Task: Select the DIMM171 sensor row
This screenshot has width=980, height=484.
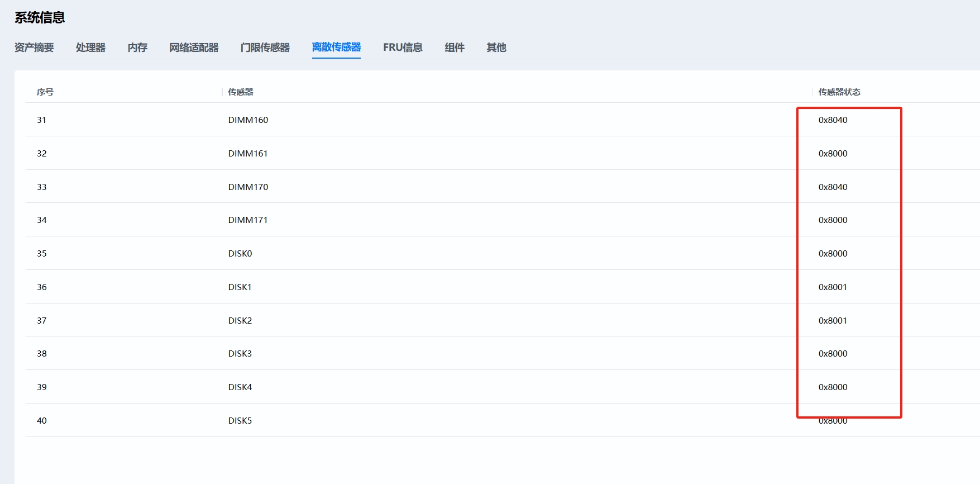Action: click(x=248, y=220)
